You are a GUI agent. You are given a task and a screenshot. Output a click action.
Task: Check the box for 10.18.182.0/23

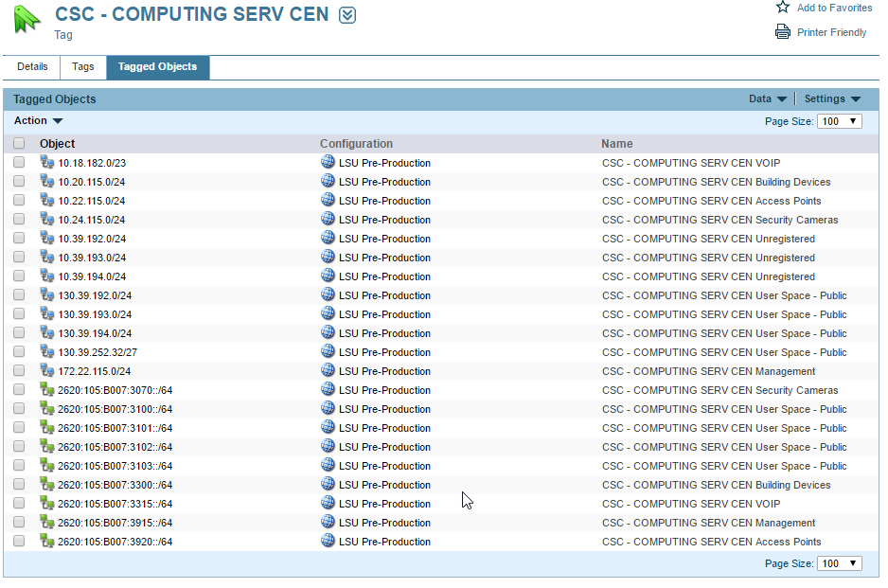(x=19, y=162)
